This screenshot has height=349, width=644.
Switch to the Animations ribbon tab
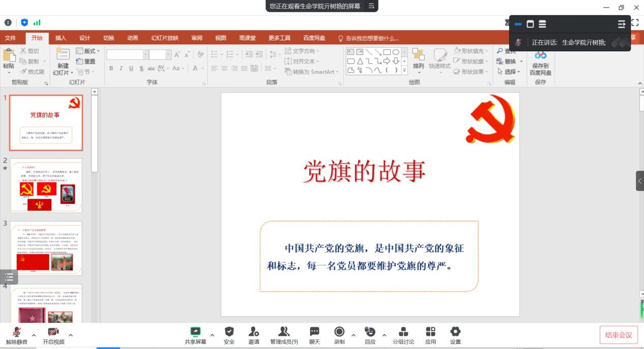[x=133, y=38]
